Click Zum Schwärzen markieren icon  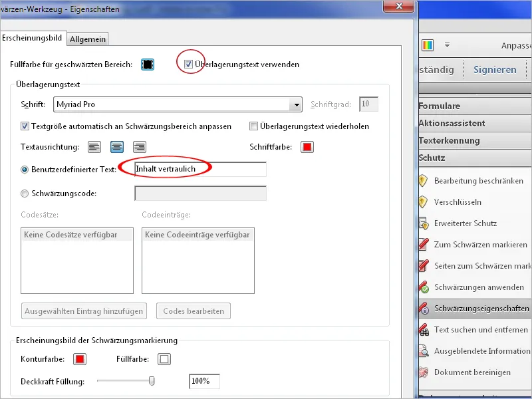(424, 244)
